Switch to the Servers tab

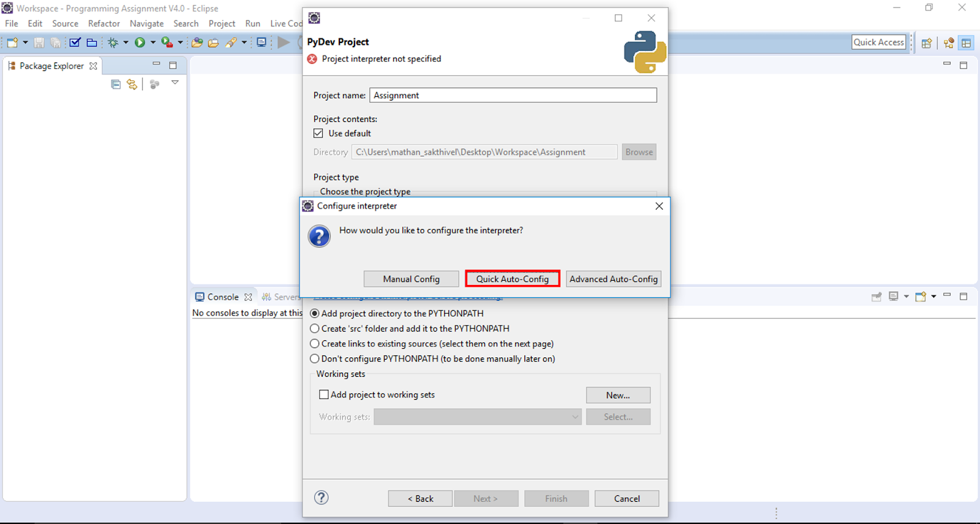pos(281,297)
